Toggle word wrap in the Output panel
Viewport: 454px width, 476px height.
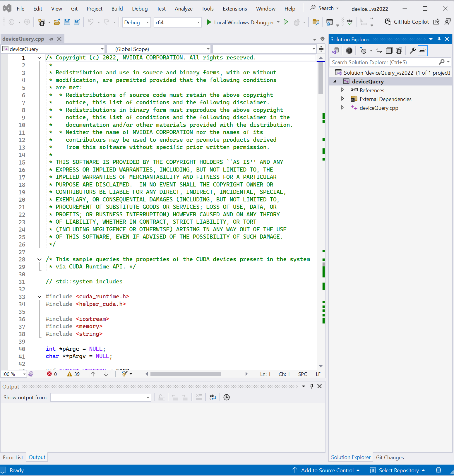click(x=213, y=397)
